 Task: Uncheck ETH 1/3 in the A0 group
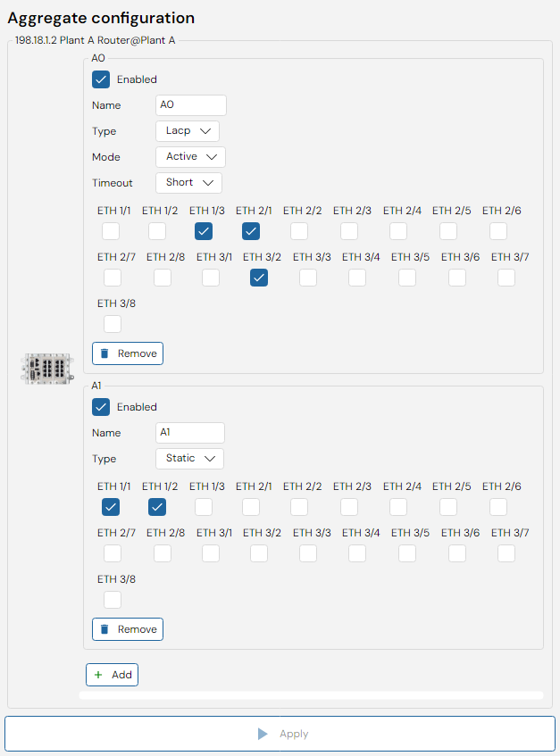[204, 231]
